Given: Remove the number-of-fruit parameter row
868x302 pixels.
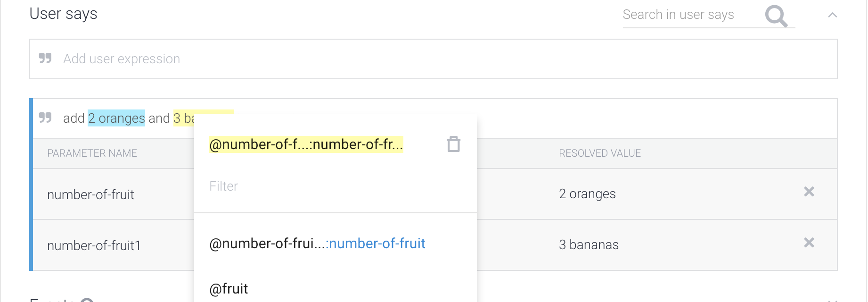Looking at the screenshot, I should tap(809, 192).
